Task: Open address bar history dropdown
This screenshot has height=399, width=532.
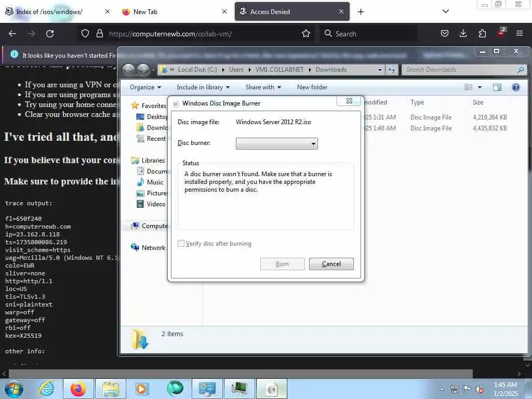Action: (x=380, y=70)
